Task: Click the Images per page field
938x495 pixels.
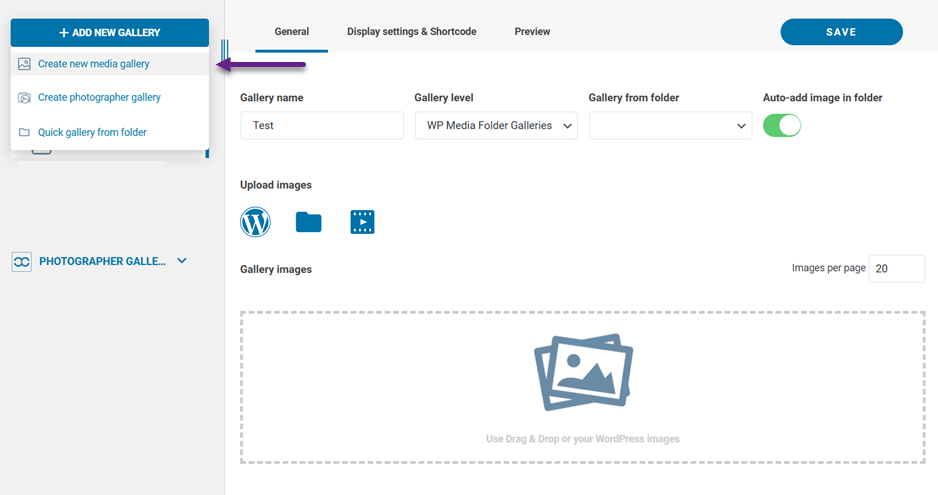Action: [x=896, y=269]
